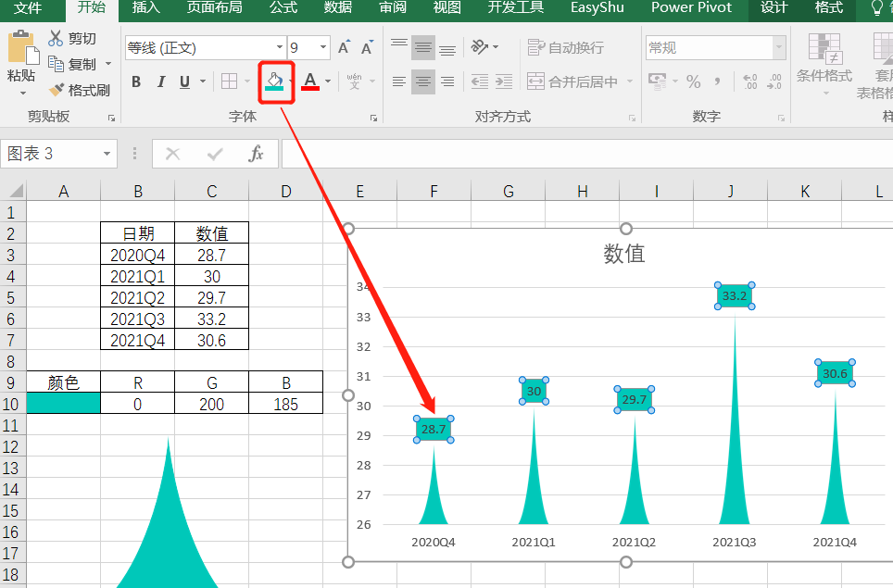Click the Paste clipboard icon

23,46
